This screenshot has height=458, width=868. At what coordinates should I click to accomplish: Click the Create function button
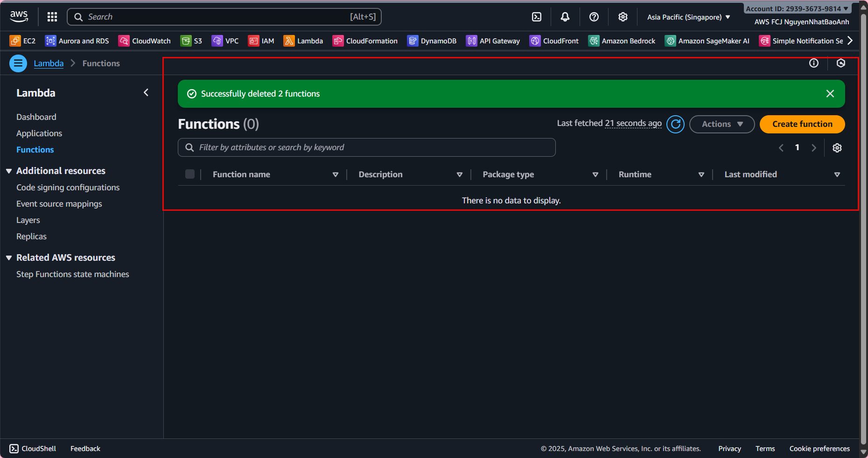802,124
